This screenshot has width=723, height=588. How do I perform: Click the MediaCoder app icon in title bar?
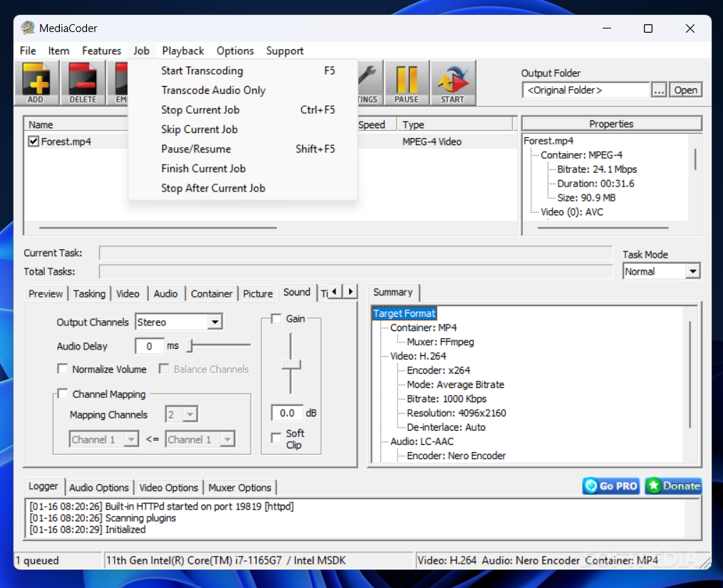click(28, 28)
